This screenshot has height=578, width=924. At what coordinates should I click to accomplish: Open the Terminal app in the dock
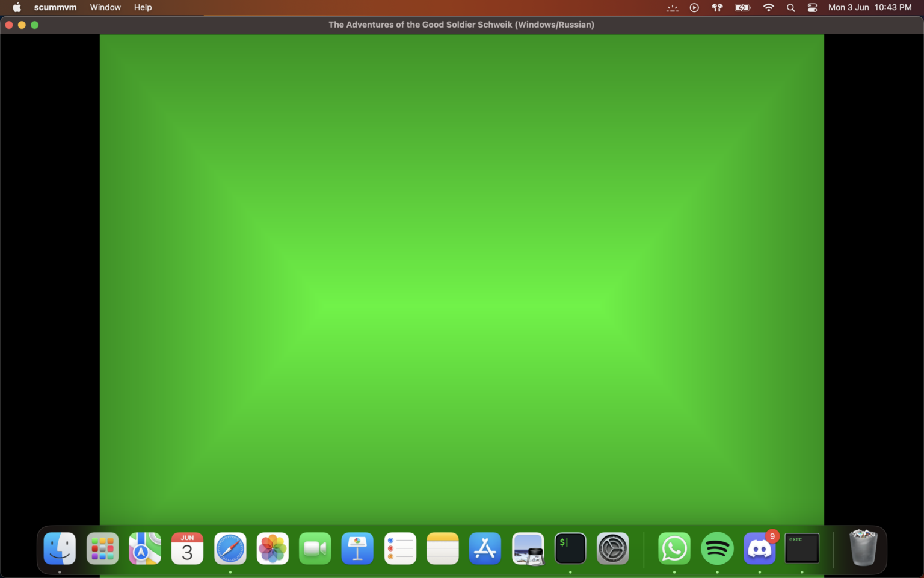coord(570,548)
